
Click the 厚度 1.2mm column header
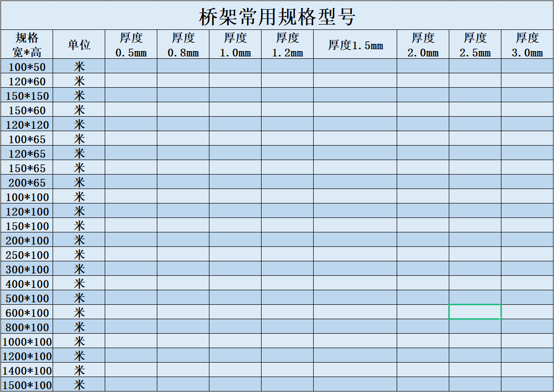287,43
